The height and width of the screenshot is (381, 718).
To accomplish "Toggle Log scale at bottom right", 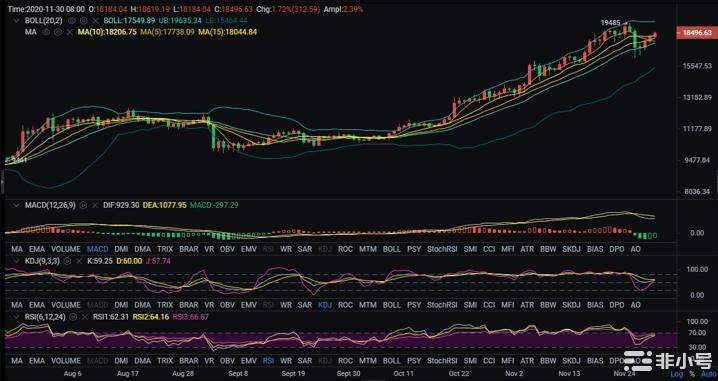I will [x=676, y=374].
